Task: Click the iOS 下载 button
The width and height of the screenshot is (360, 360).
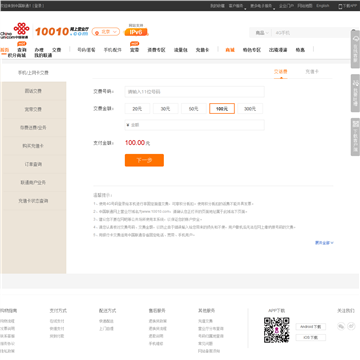Action: 311,338
